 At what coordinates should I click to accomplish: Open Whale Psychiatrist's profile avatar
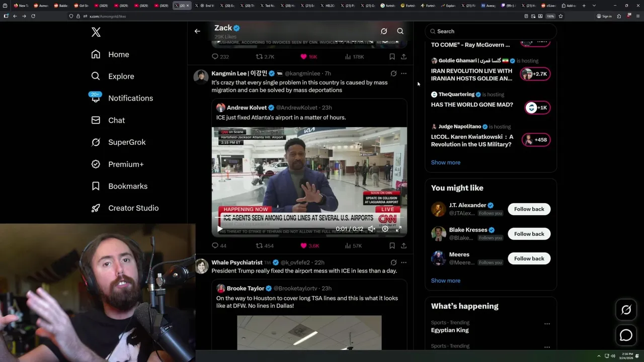pos(201,266)
